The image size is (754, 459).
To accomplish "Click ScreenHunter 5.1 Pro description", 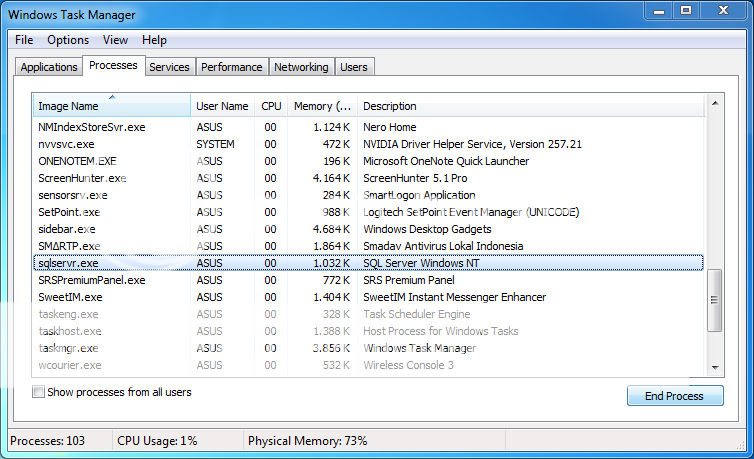I will [x=415, y=178].
